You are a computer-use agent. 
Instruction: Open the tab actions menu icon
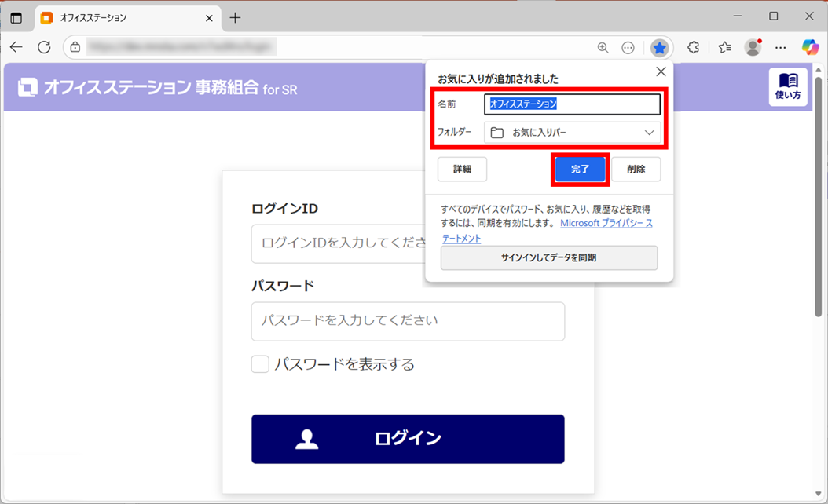[x=16, y=18]
